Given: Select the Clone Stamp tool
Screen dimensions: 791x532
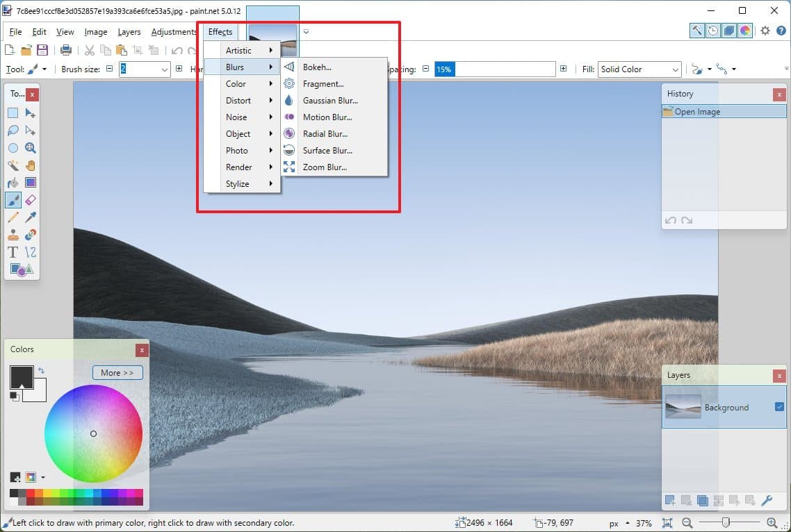Looking at the screenshot, I should (x=13, y=234).
